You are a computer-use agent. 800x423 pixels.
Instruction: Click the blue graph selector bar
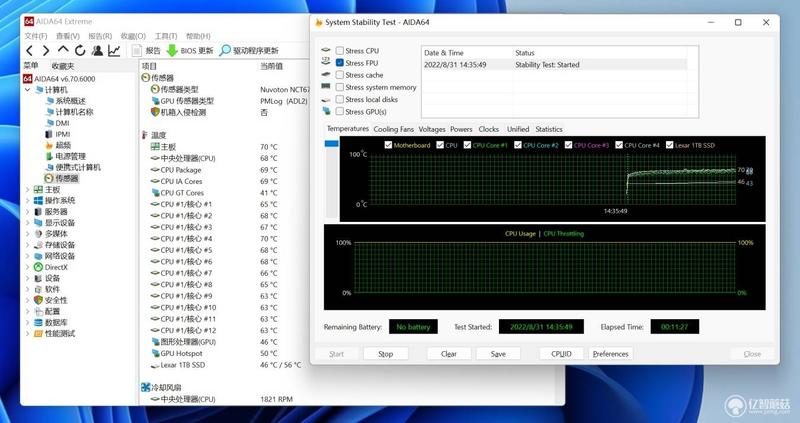click(x=332, y=144)
